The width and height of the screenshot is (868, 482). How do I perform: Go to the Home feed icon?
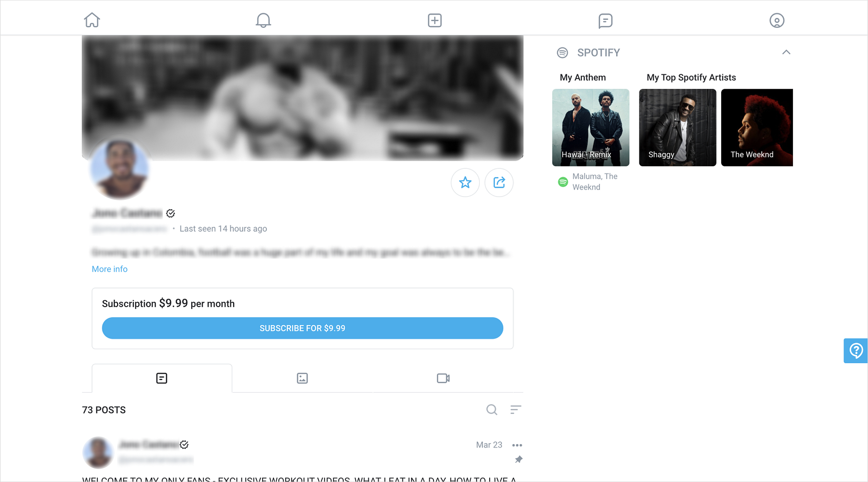[x=92, y=20]
